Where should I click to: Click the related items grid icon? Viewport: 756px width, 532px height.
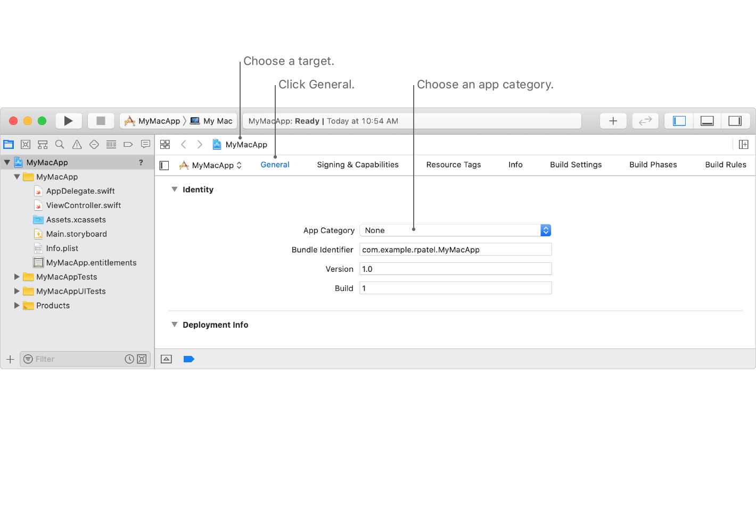pos(165,145)
